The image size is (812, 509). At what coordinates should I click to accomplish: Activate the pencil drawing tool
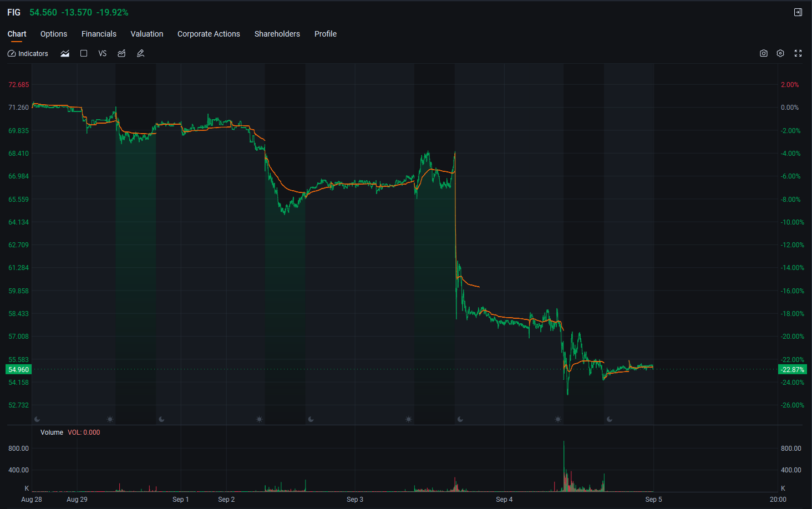(x=140, y=54)
